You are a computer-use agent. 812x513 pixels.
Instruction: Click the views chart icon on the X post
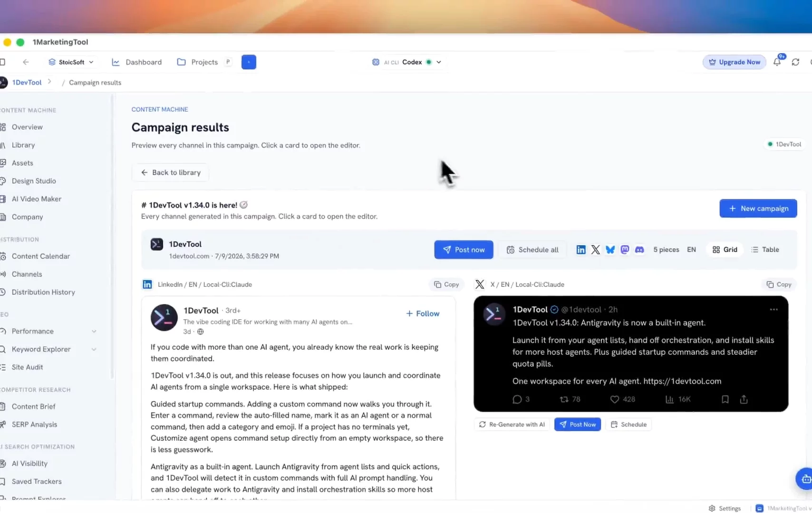pyautogui.click(x=669, y=399)
